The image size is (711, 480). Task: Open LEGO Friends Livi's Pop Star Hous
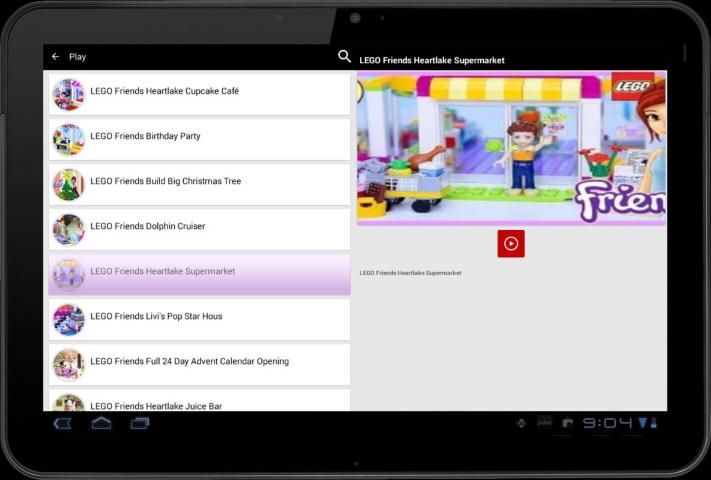[200, 317]
